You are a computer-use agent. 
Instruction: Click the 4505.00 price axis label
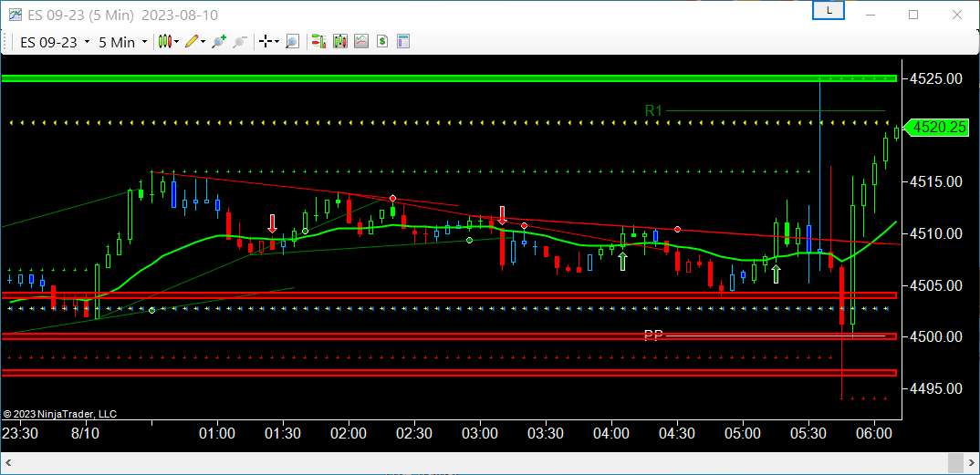pyautogui.click(x=935, y=285)
